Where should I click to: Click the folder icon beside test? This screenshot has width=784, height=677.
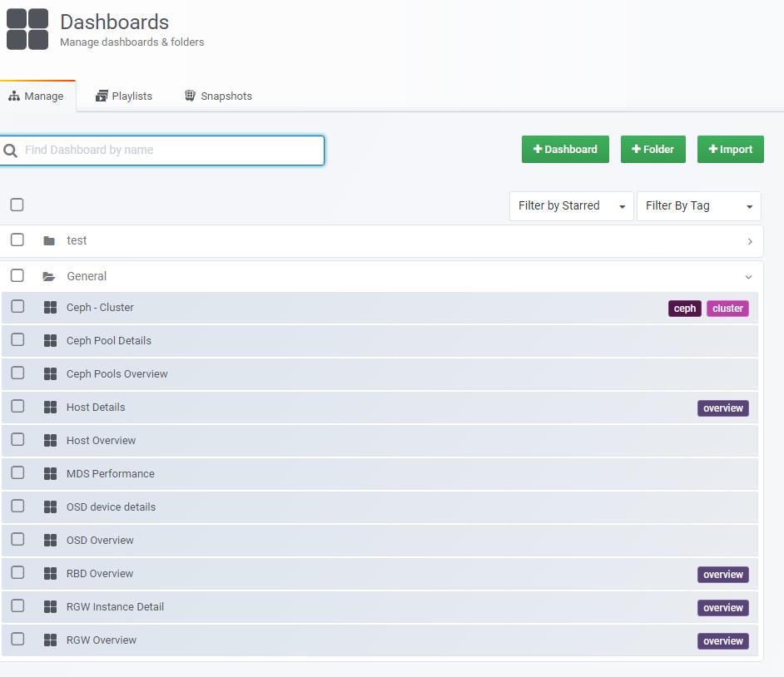(48, 240)
